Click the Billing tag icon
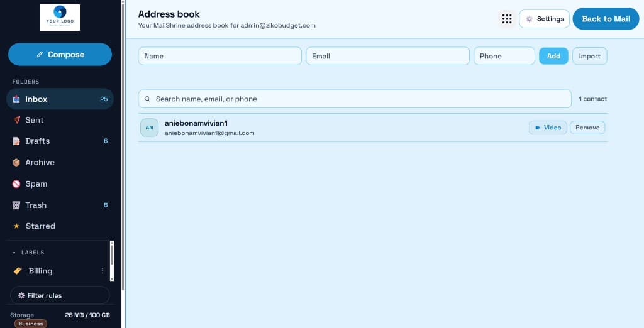Viewport: 644px width, 328px height. 17,271
